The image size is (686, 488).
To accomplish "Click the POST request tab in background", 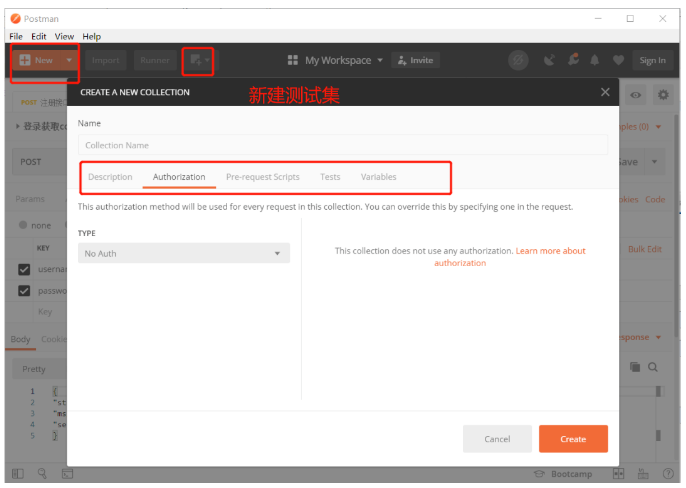I will [x=39, y=102].
